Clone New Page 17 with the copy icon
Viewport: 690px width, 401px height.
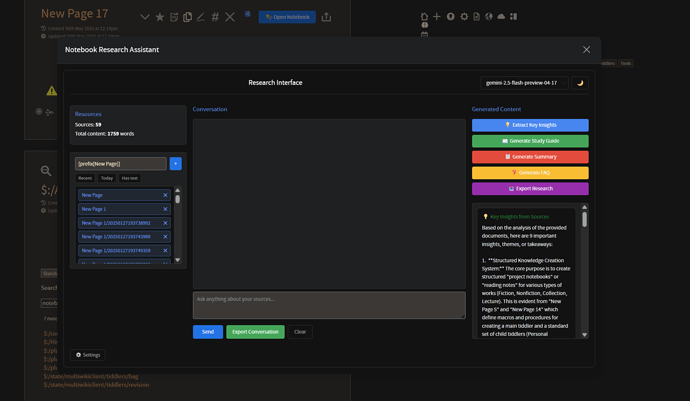click(187, 17)
